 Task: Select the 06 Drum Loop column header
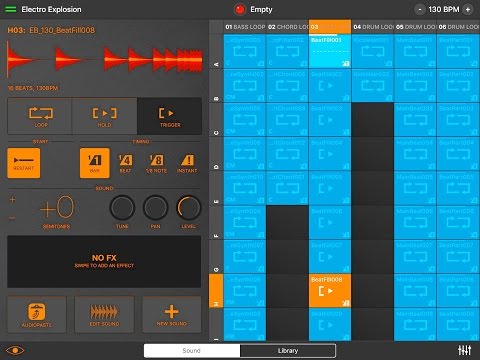tap(458, 27)
